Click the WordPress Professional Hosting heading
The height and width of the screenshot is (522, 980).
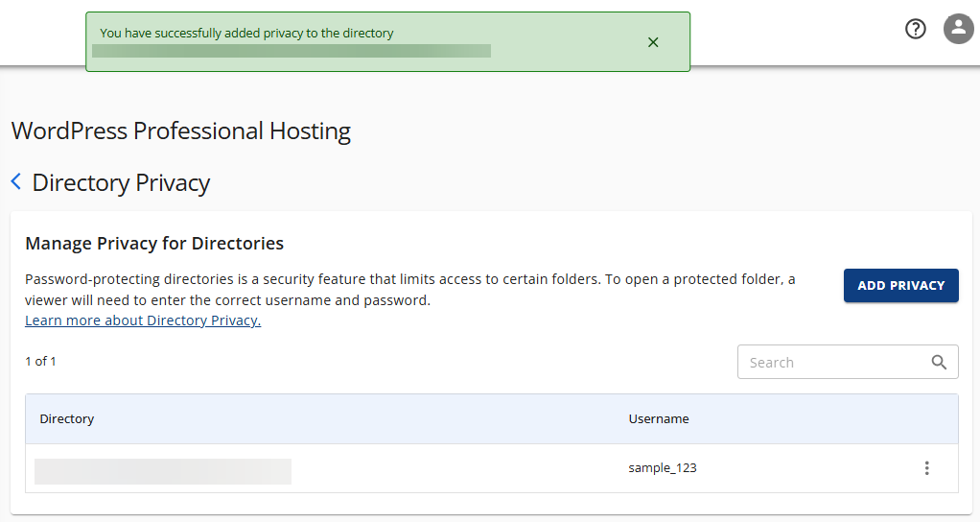[x=181, y=130]
